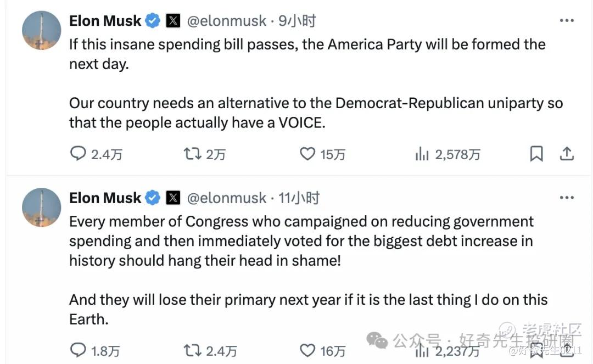Open Elon Musk avatar on second tweet

(x=42, y=207)
